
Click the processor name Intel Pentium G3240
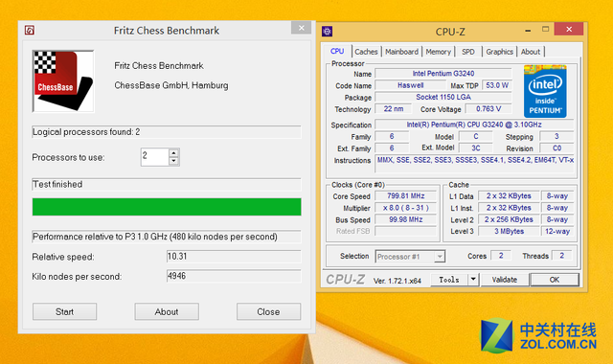tap(443, 73)
